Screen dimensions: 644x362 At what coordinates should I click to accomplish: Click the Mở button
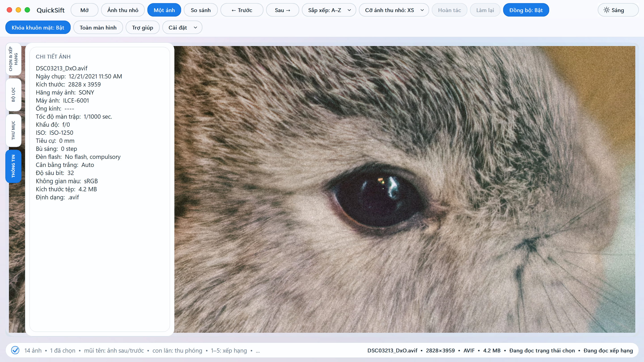[x=85, y=10]
